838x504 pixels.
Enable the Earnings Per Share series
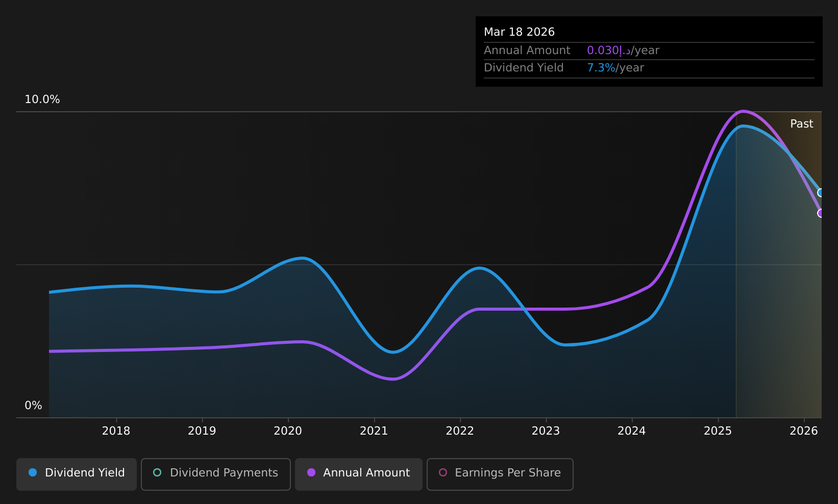(x=500, y=474)
